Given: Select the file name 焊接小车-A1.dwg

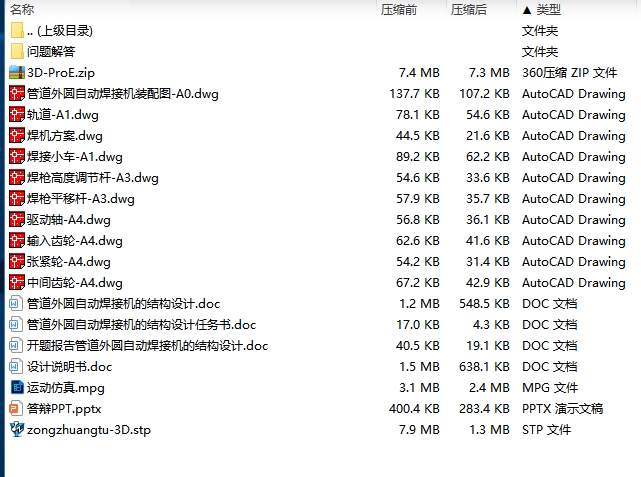Looking at the screenshot, I should 75,157.
